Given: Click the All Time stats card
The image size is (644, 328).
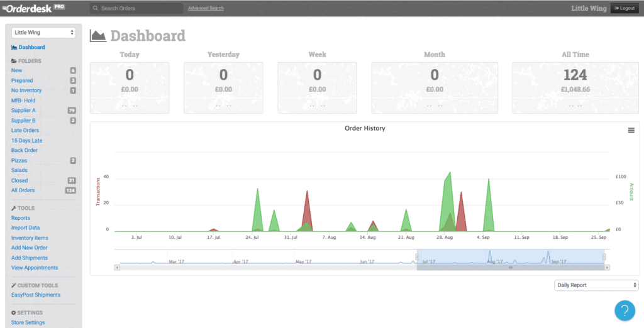Looking at the screenshot, I should click(575, 88).
